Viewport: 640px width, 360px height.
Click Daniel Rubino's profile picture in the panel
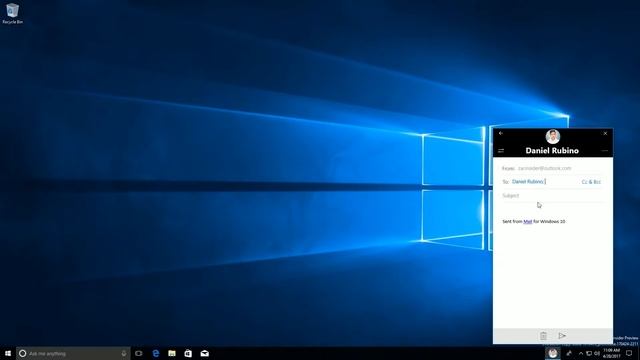point(553,137)
